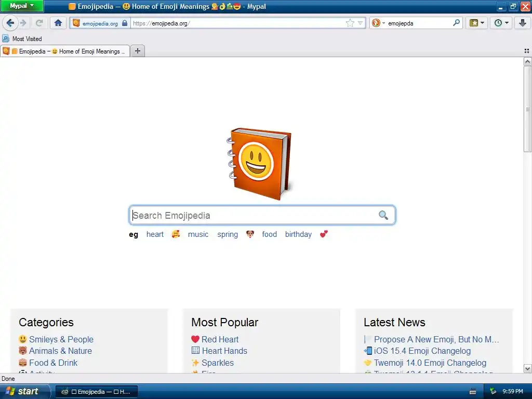This screenshot has height=399, width=532.
Task: Click the two hearts emoji example
Action: tap(324, 234)
